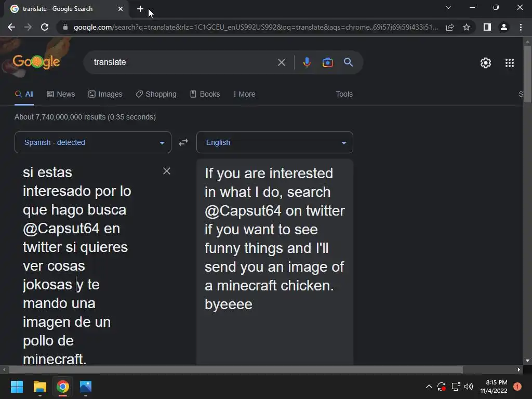Open clock showing 8:15 PM
The height and width of the screenshot is (399, 532).
click(494, 387)
